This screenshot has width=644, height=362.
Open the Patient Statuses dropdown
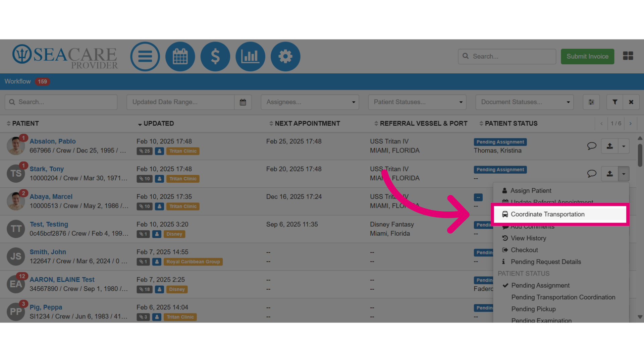[417, 102]
